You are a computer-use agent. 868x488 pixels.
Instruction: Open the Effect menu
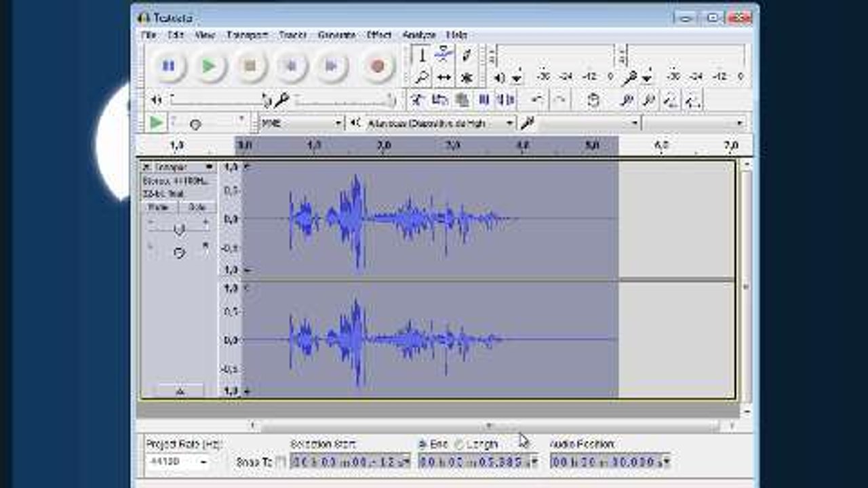tap(379, 35)
